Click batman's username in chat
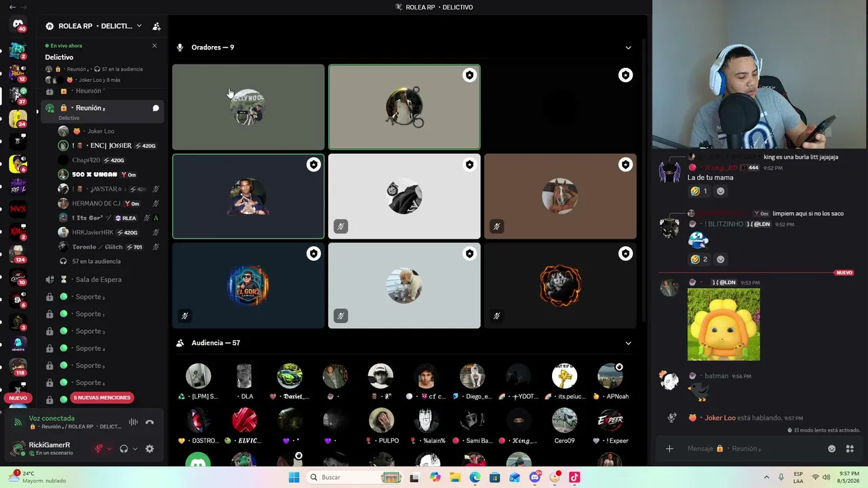The image size is (868, 488). coord(716,376)
